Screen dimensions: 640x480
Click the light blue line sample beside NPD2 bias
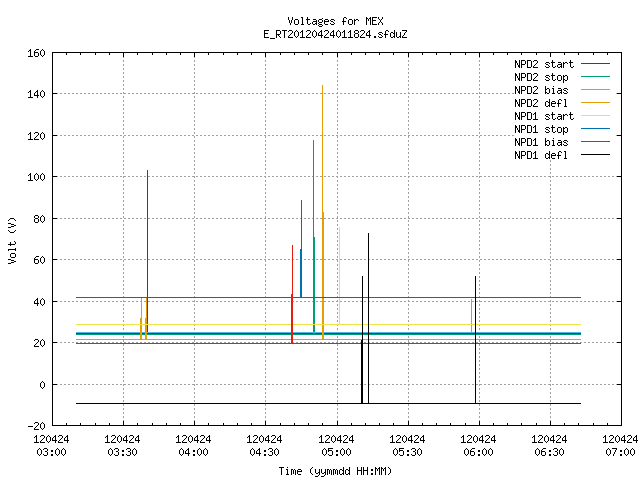tap(595, 90)
